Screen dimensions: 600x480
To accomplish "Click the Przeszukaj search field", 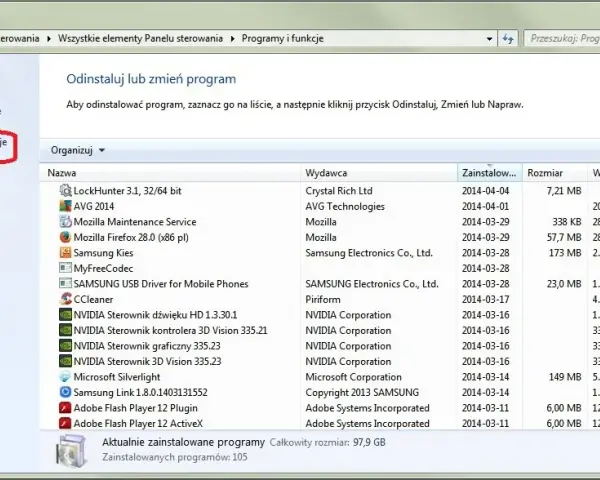I will 562,39.
